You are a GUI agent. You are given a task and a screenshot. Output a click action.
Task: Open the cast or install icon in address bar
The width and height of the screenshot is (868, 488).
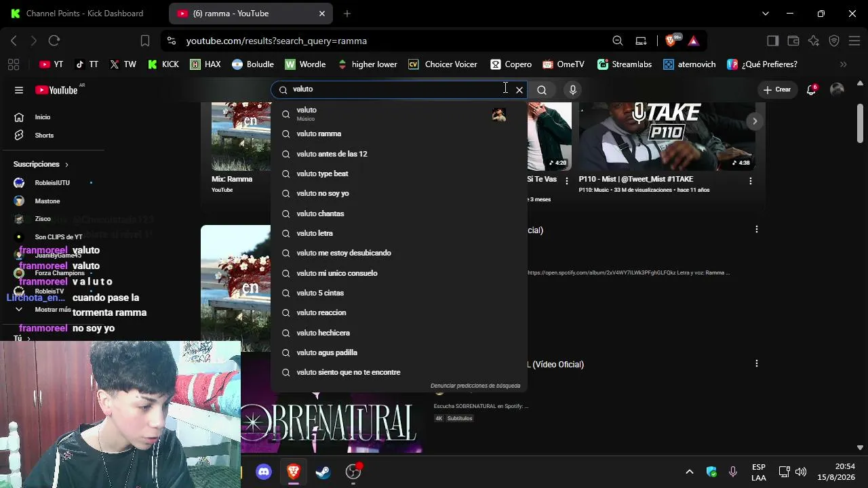click(x=641, y=41)
